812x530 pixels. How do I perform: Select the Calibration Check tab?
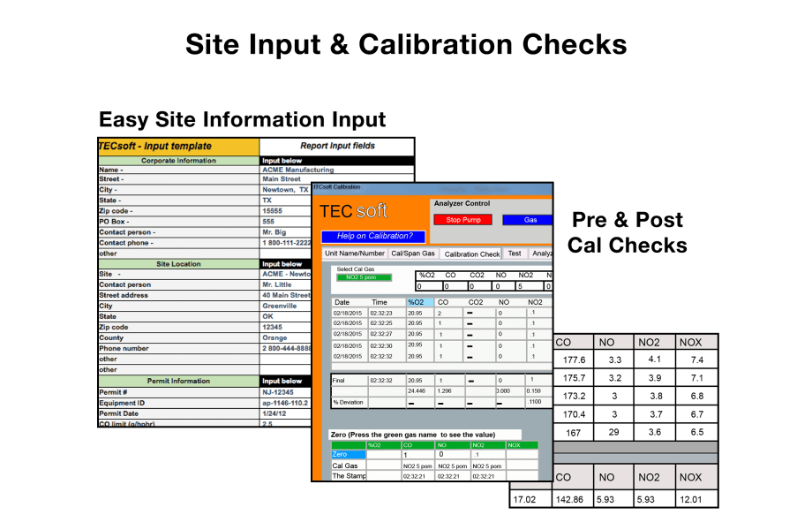point(471,254)
